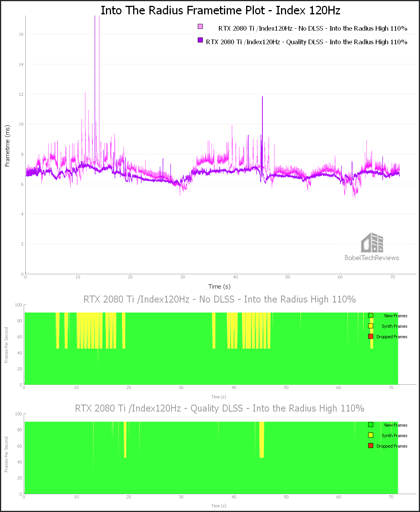420x512 pixels.
Task: Click the BabelTechReviews watermark text
Action: [372, 258]
